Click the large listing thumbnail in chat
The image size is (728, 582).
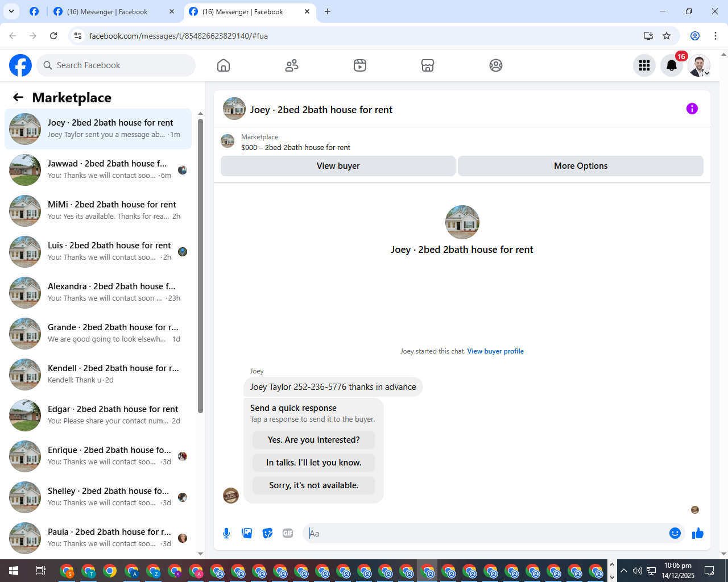click(462, 222)
